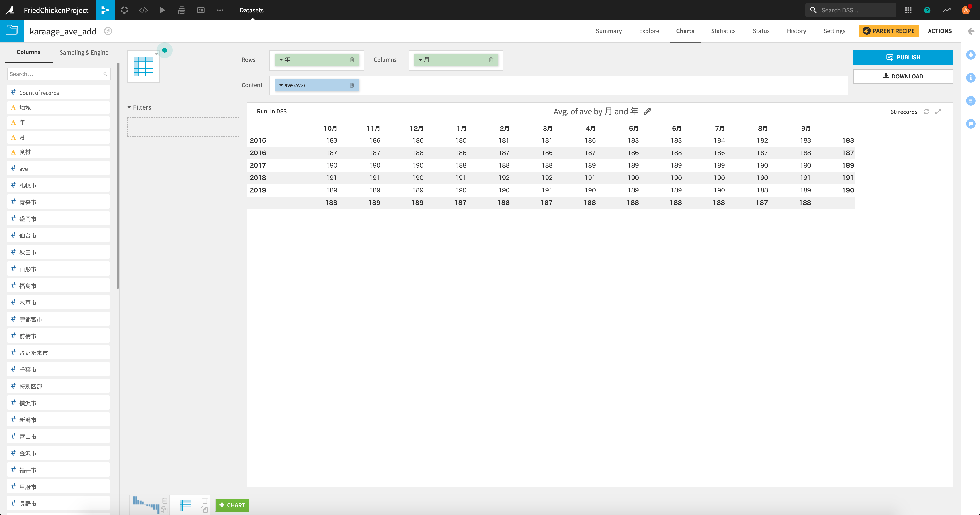980x515 pixels.
Task: Delete ave (AVG) from Content
Action: click(x=351, y=85)
